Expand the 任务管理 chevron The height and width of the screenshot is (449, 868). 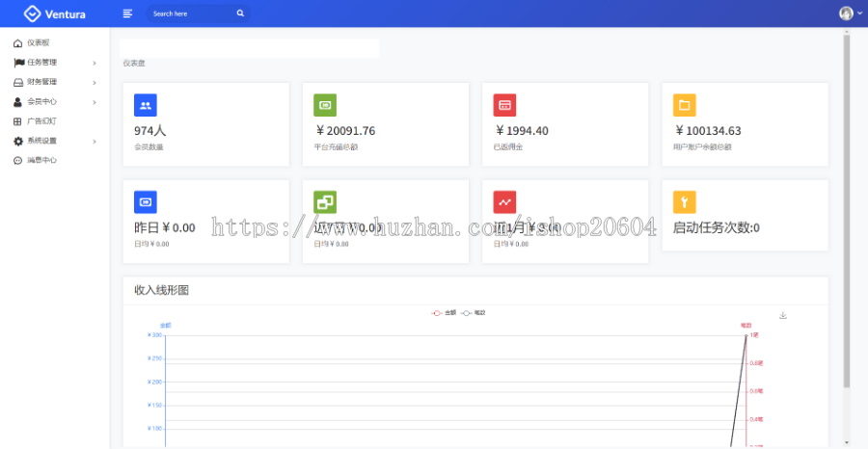[x=95, y=63]
